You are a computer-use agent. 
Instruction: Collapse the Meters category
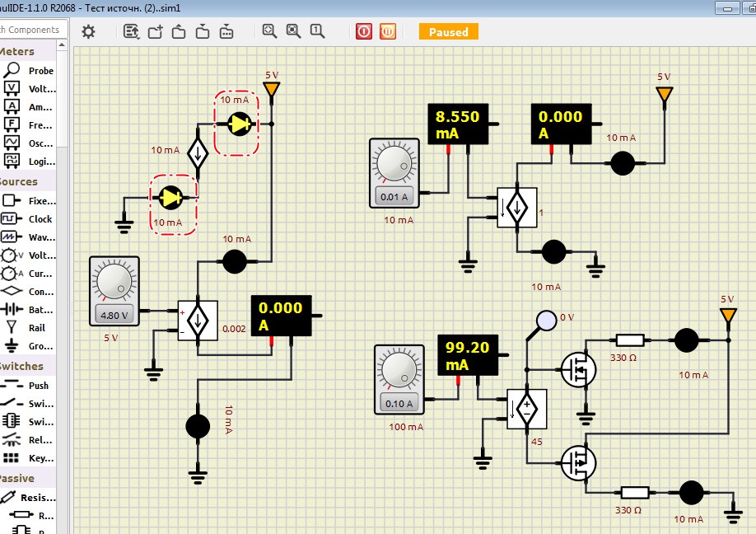coord(16,52)
